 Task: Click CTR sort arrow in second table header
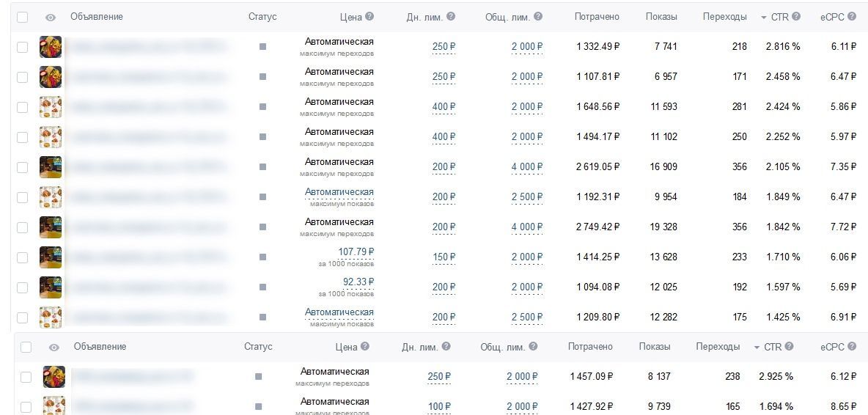[757, 348]
